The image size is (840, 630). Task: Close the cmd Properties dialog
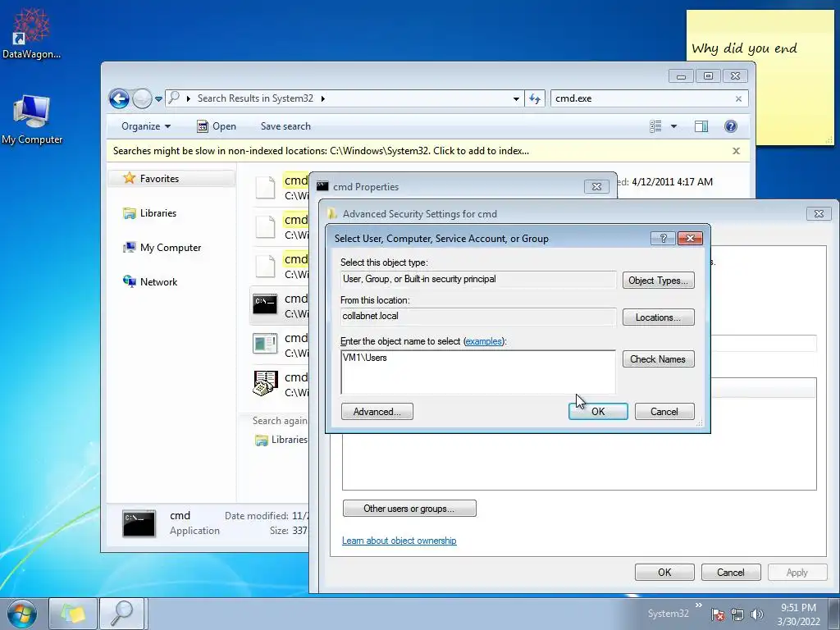pyautogui.click(x=596, y=186)
